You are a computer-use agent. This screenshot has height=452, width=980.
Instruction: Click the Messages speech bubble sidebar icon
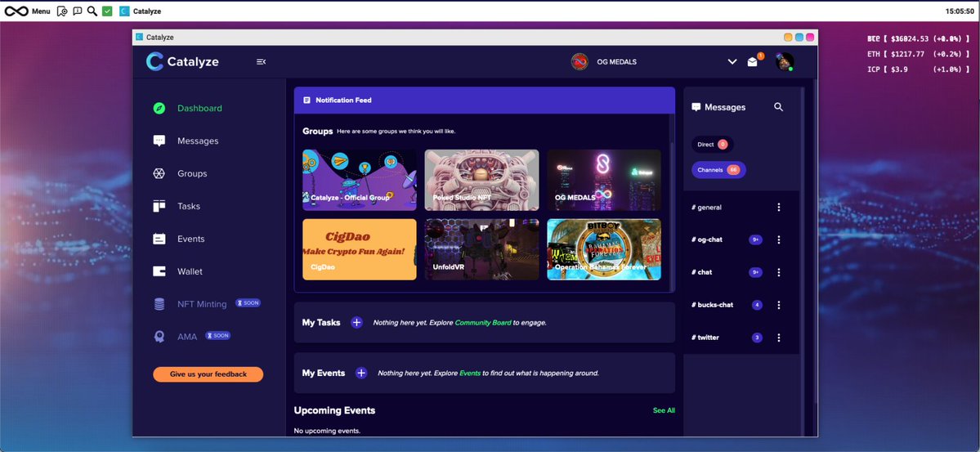(159, 141)
